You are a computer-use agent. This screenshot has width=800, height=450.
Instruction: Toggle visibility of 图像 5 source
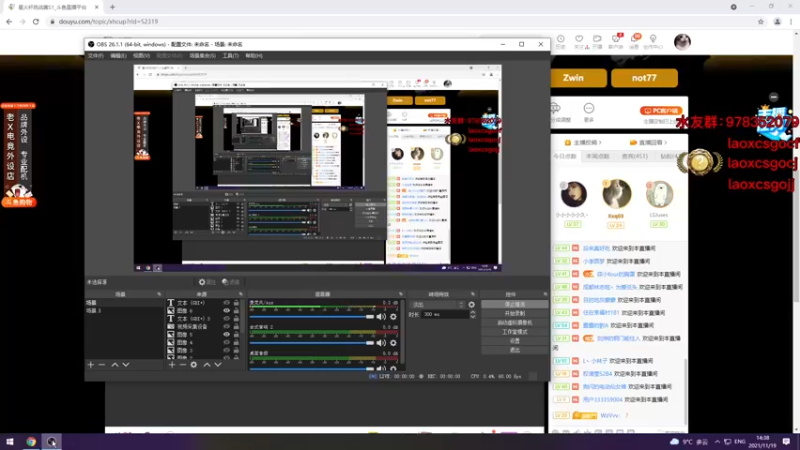click(227, 335)
